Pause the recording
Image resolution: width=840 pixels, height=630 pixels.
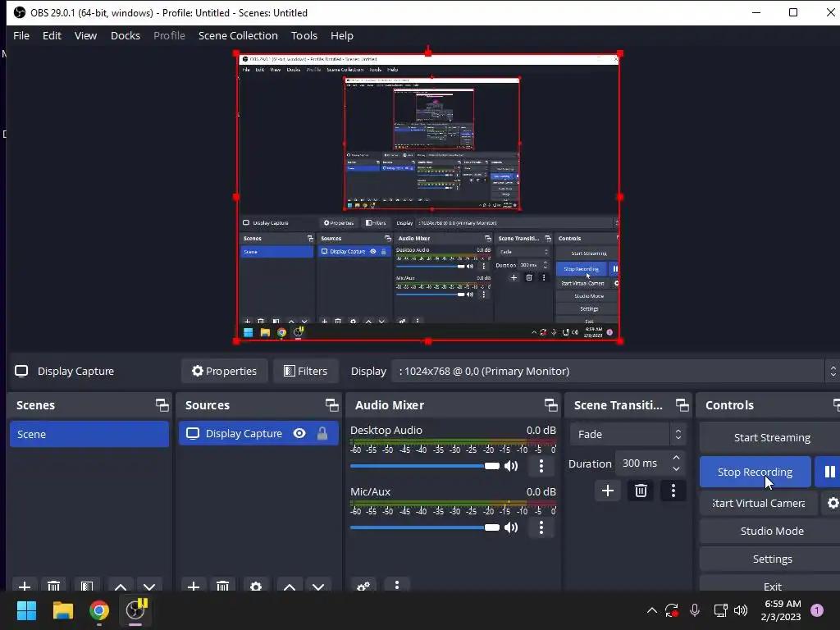click(x=829, y=472)
